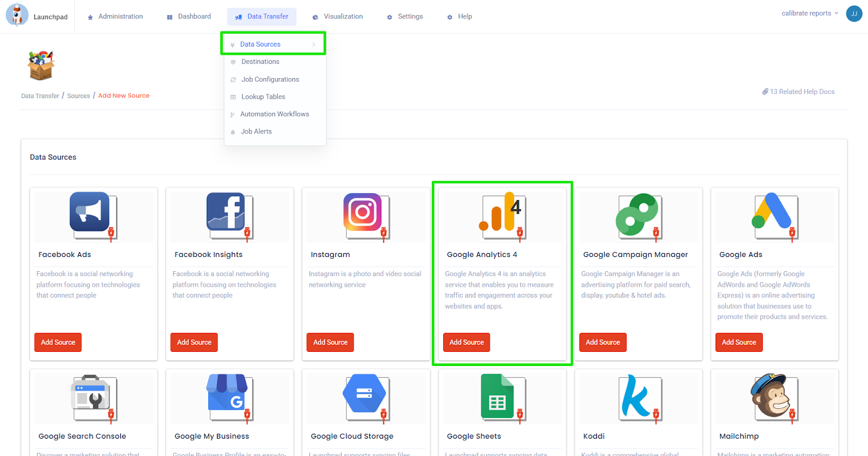The image size is (868, 456).
Task: Click the data sources box icon above breadcrumbs
Action: tap(41, 65)
